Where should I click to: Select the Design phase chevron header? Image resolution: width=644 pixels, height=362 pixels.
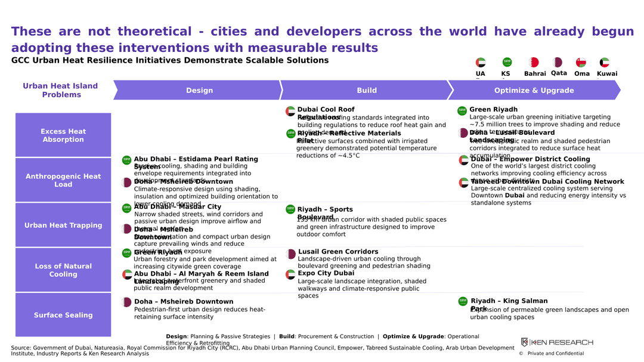click(198, 91)
